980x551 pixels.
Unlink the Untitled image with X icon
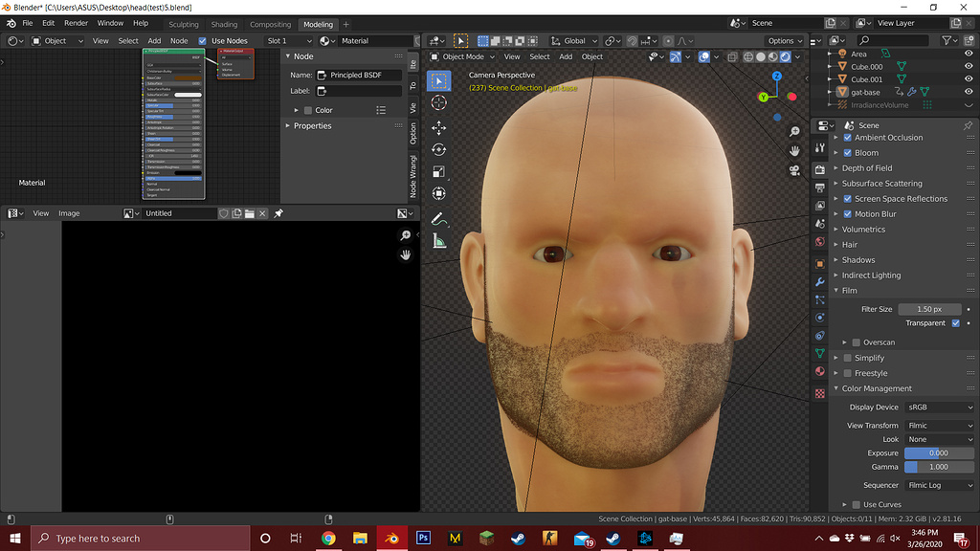click(262, 213)
